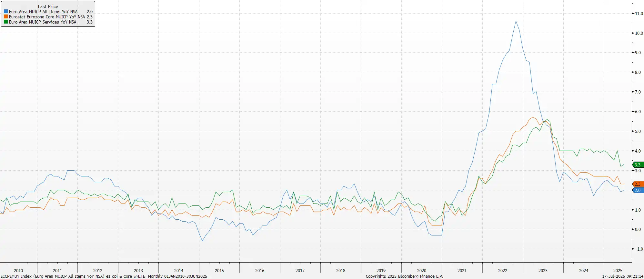Click the orange 2.3 last-value tag

click(638, 184)
